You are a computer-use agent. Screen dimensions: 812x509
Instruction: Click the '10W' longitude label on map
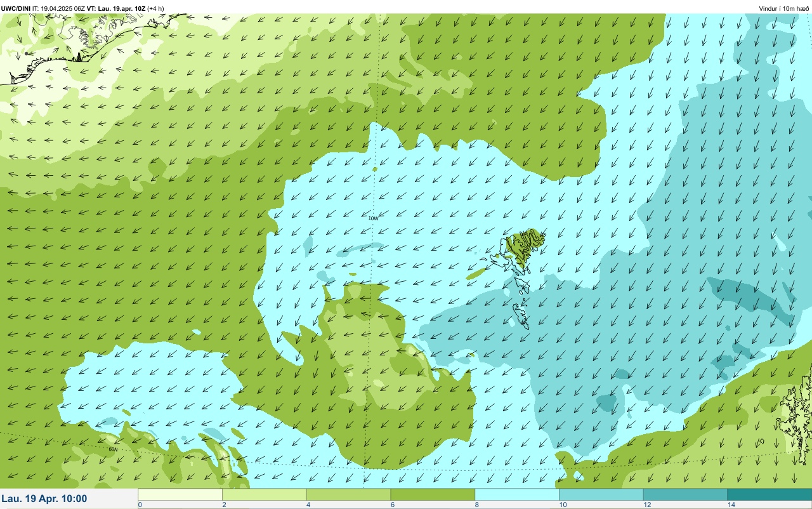click(373, 218)
